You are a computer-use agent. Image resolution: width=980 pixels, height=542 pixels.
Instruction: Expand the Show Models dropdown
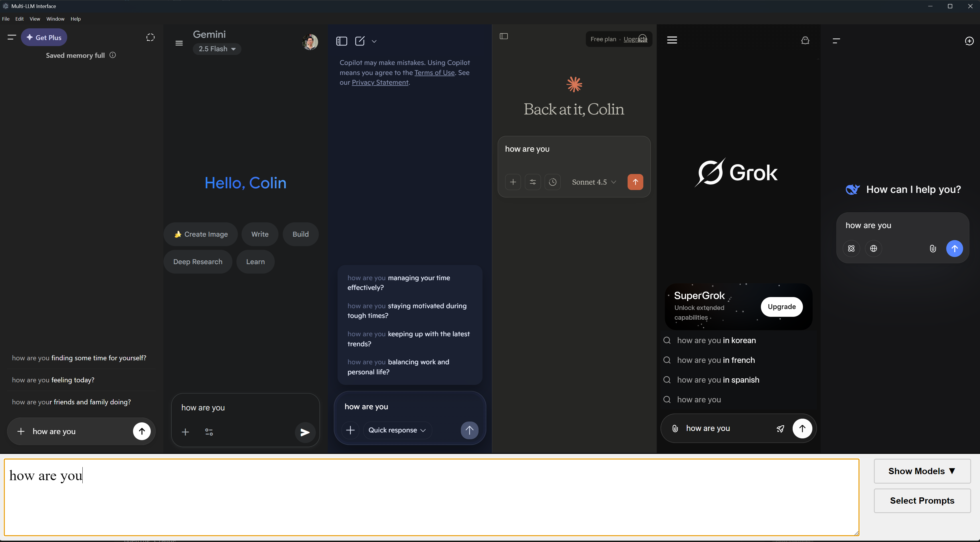point(922,471)
